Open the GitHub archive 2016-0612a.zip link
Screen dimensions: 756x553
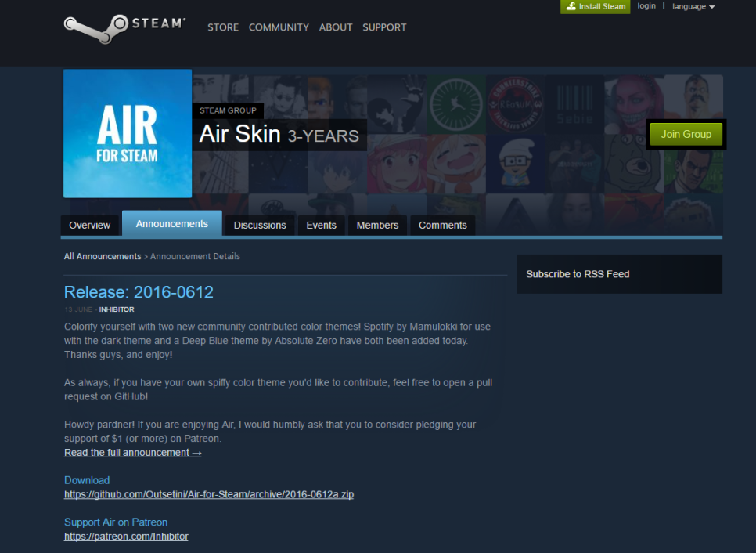click(x=209, y=494)
